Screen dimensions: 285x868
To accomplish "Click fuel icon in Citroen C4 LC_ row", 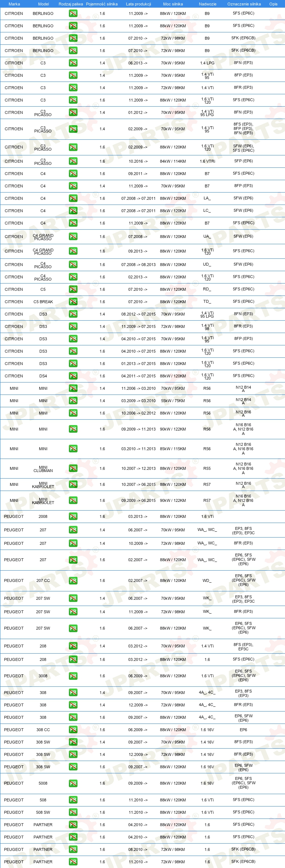I will 73,211.
